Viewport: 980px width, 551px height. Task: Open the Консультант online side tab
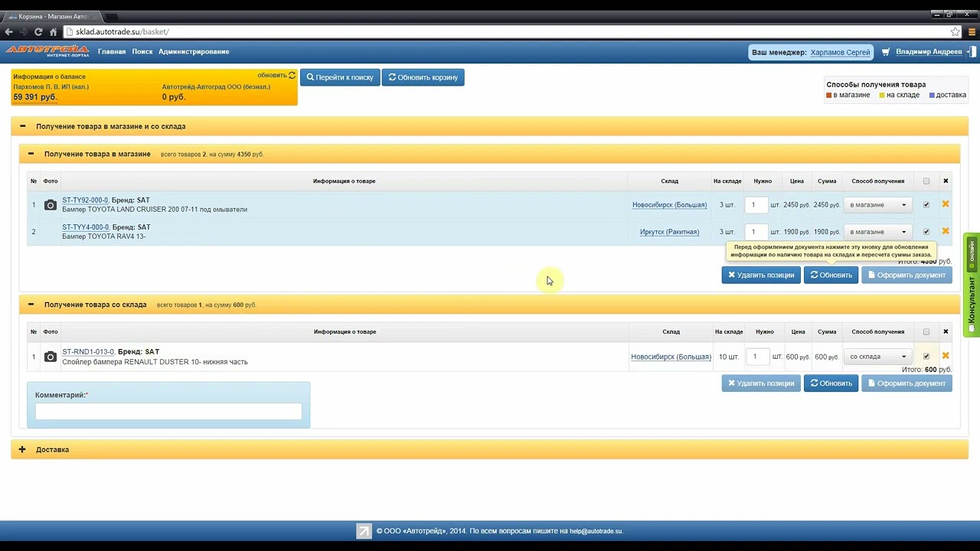[972, 285]
